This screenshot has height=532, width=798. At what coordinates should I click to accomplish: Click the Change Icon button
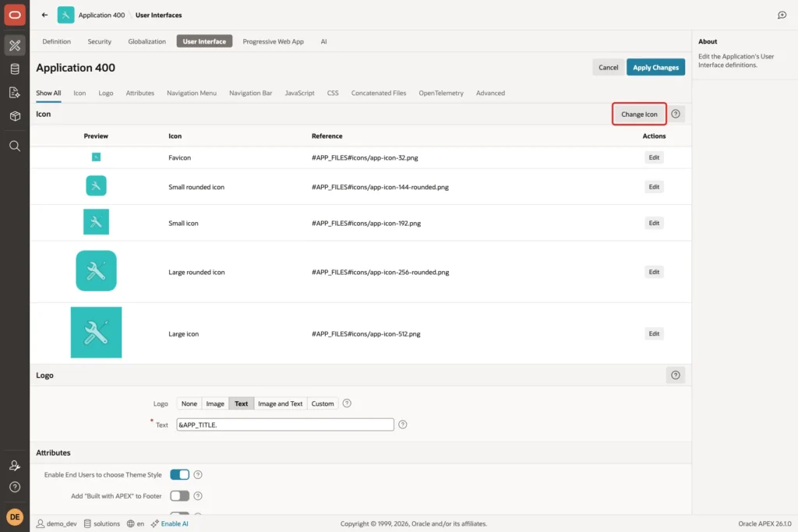point(639,114)
